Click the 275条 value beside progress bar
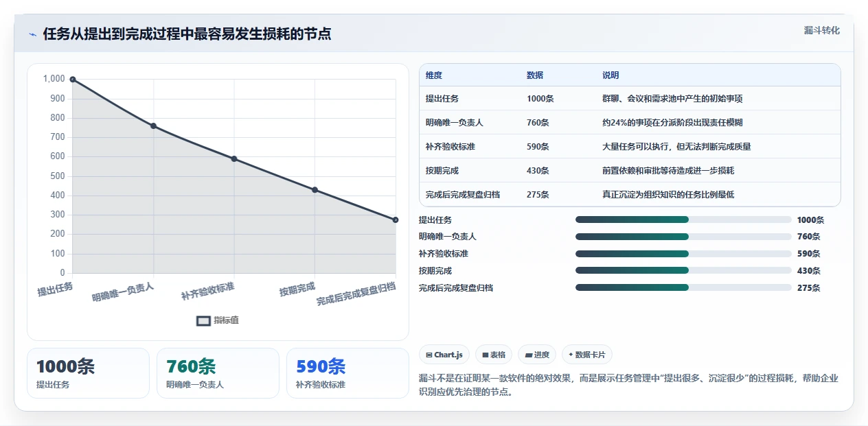 (x=808, y=288)
